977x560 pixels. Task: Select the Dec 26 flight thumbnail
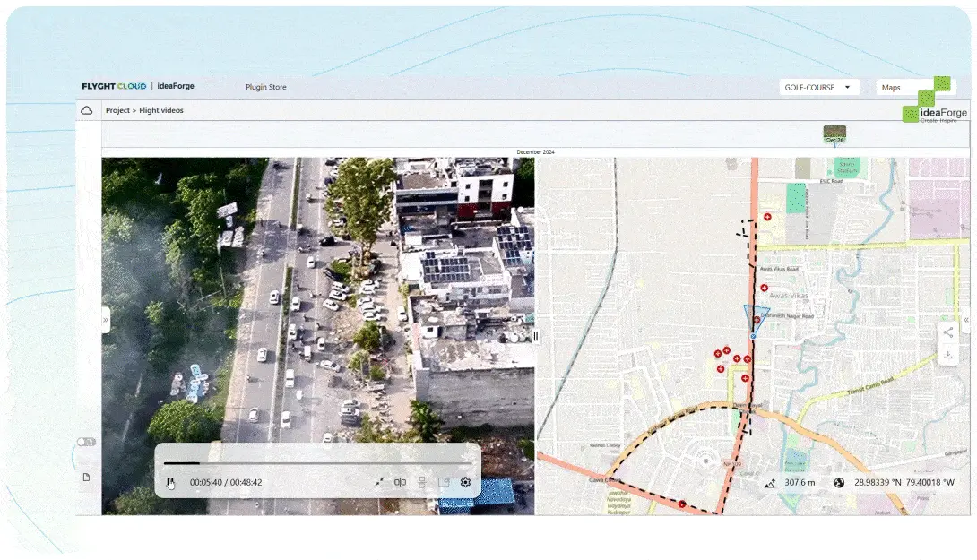click(x=834, y=134)
